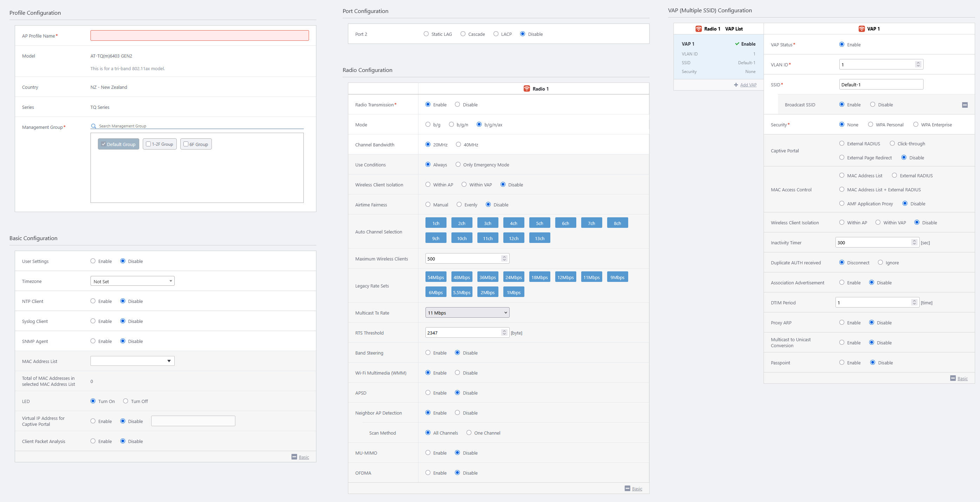The width and height of the screenshot is (980, 502).
Task: Select One Channel scan method
Action: (x=469, y=433)
